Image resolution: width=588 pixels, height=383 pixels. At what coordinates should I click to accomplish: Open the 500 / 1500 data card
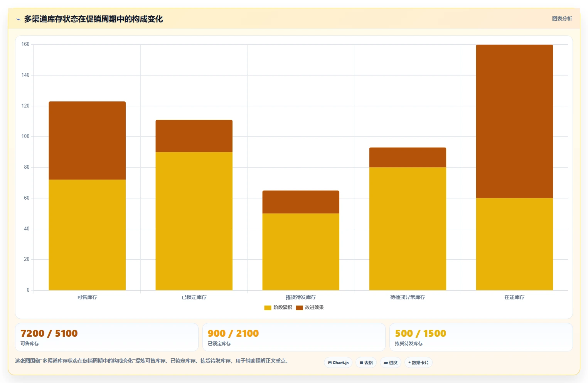(481, 337)
